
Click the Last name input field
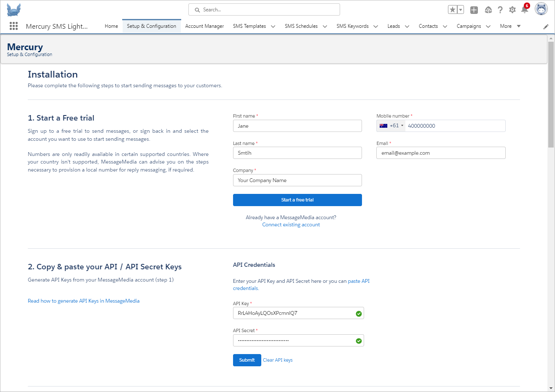(x=298, y=153)
